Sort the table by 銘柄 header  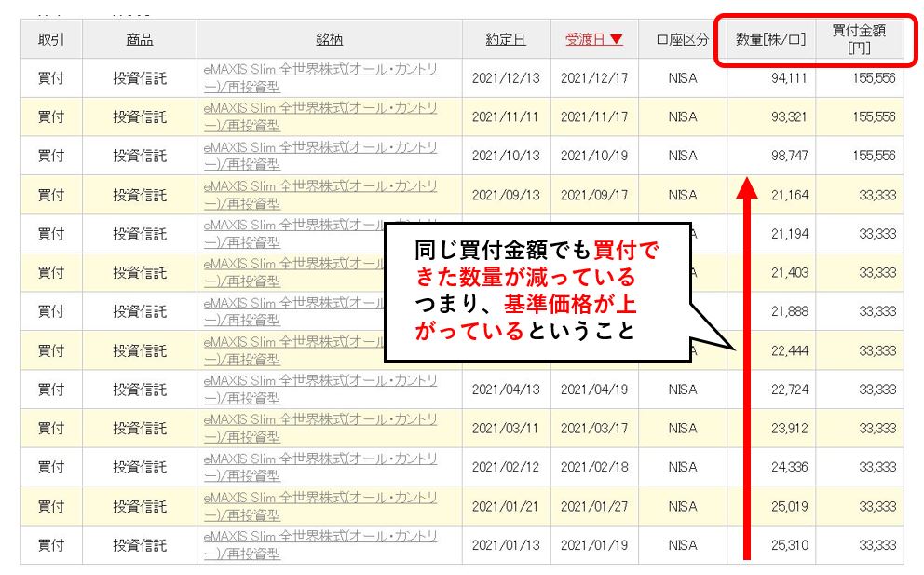330,39
